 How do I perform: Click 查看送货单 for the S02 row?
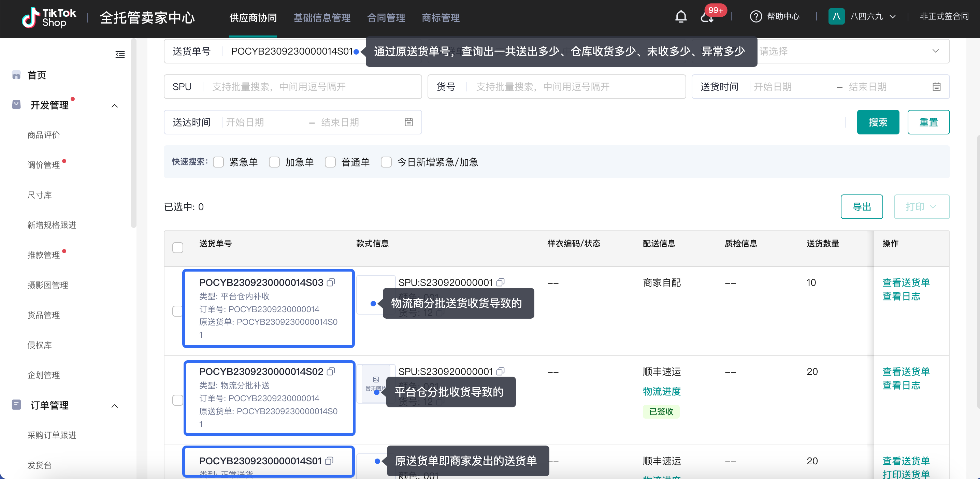[906, 371]
